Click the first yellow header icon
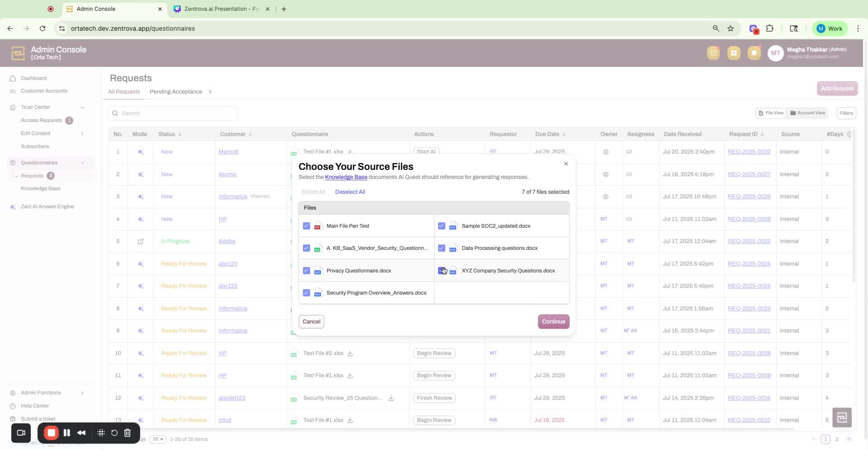The height and width of the screenshot is (450, 868). tap(713, 53)
